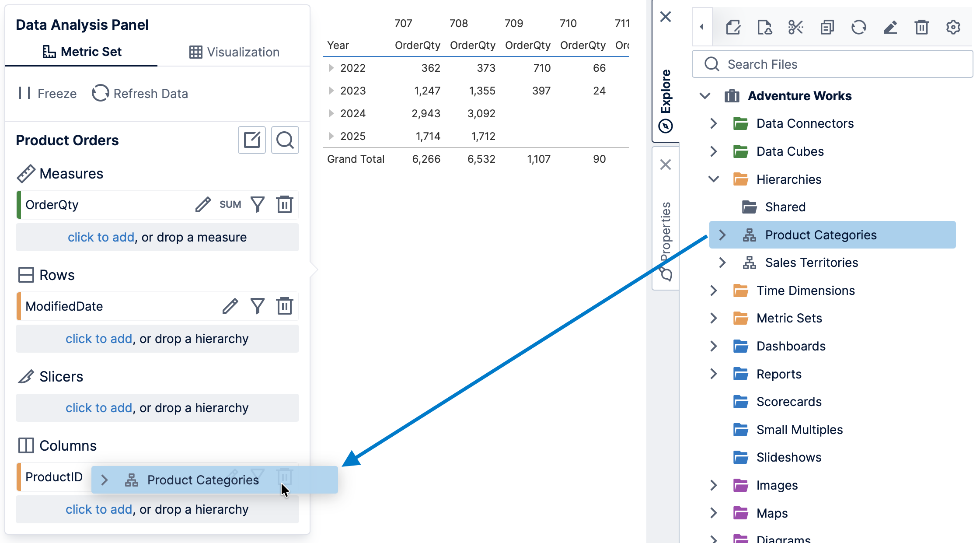Expand the Images folder
This screenshot has height=543, width=980.
click(714, 485)
